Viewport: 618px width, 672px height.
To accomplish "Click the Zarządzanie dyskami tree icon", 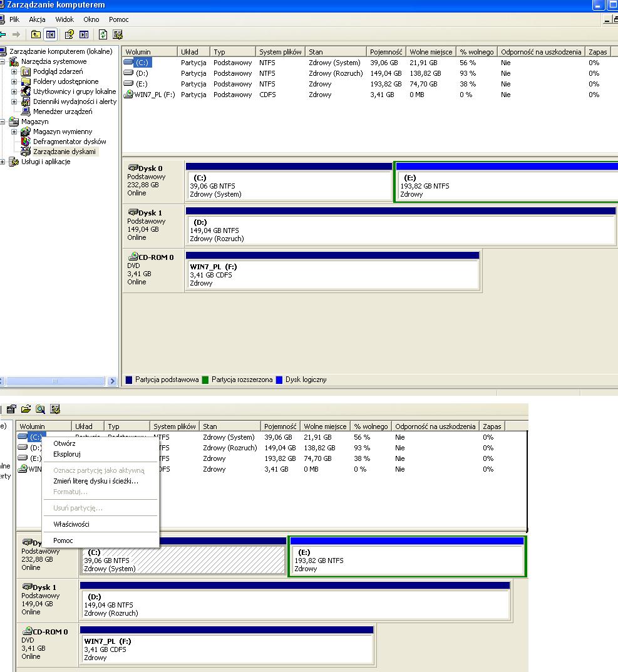I will pyautogui.click(x=26, y=152).
